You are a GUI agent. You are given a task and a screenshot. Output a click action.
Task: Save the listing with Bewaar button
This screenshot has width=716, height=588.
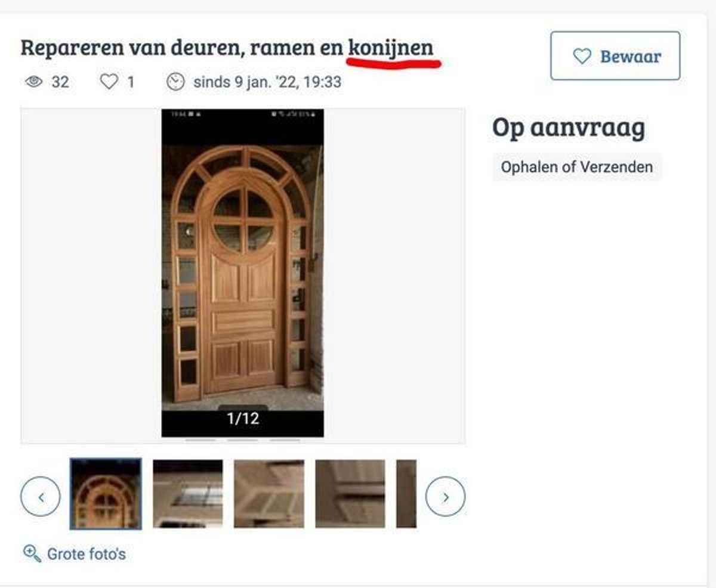(x=615, y=56)
